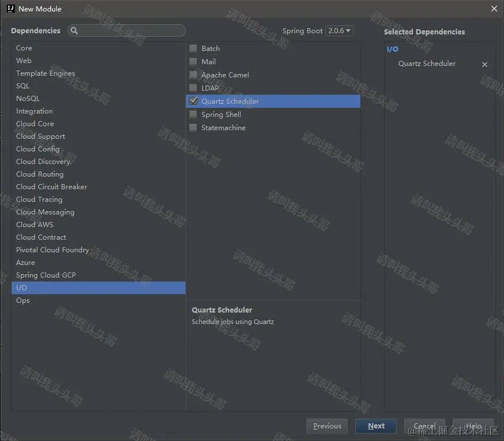Check the Mail dependency
This screenshot has width=504, height=441.
[193, 61]
